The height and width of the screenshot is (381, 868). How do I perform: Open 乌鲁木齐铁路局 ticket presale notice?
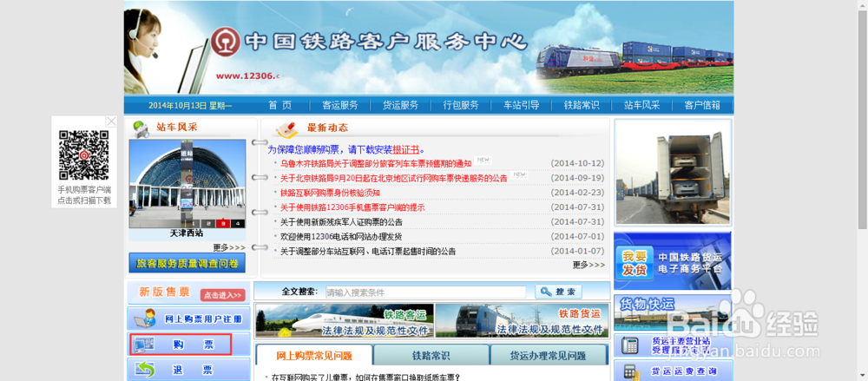[x=376, y=163]
